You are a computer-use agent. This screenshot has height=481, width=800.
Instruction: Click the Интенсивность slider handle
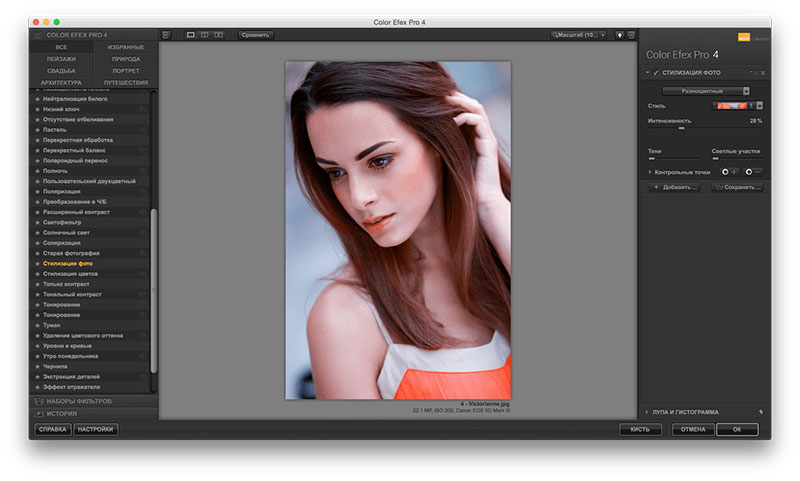point(681,129)
